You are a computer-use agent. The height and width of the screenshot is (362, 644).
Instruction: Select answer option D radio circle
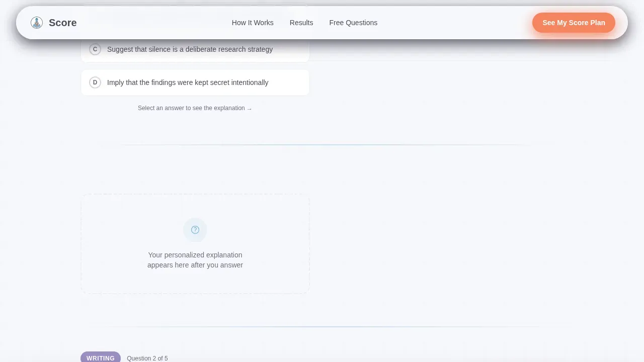click(95, 82)
